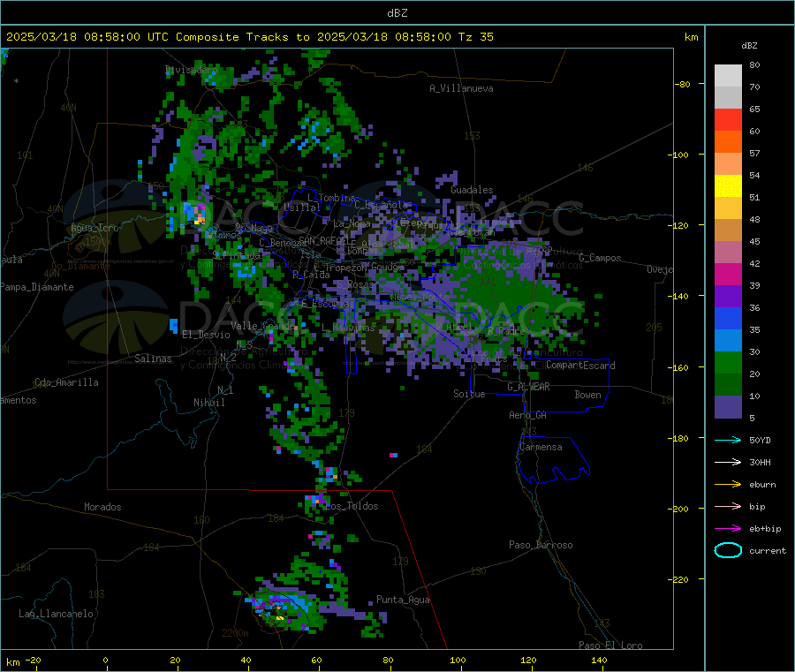Click the A_Villanueva place label
The width and height of the screenshot is (795, 672).
[461, 88]
